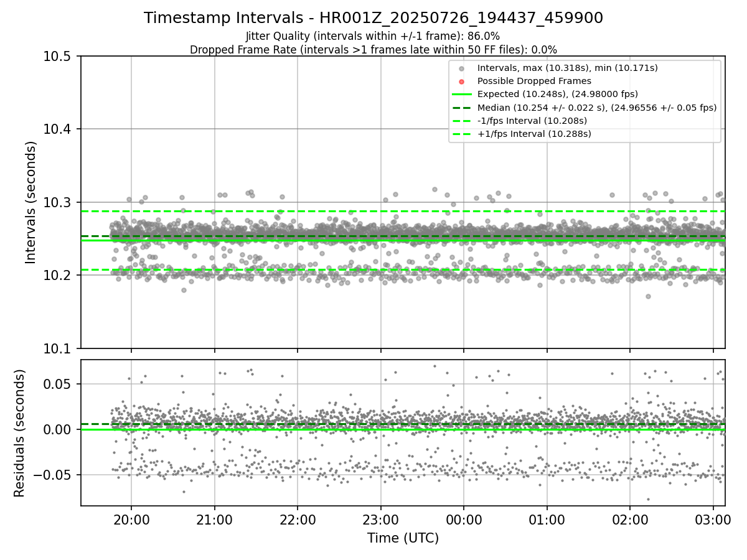The width and height of the screenshot is (747, 560).
Task: Click legend entry '-1/fps Interval (10.208s)'
Action: (532, 121)
